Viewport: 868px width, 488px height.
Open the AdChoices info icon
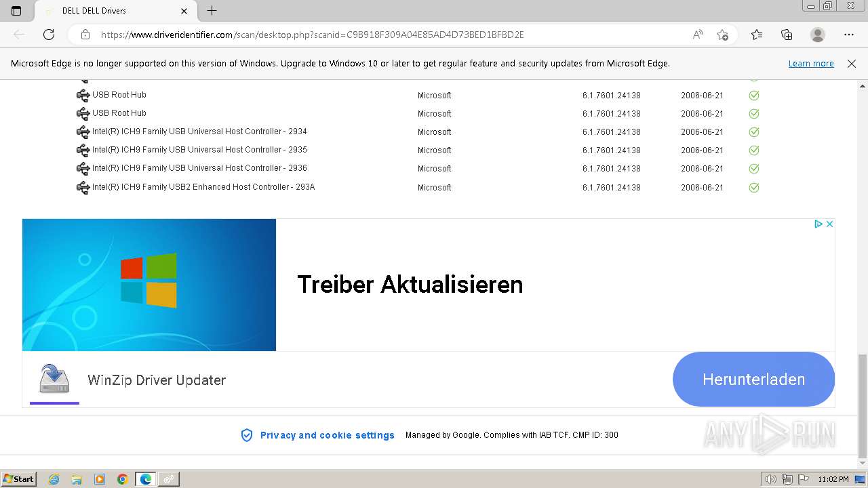[818, 224]
